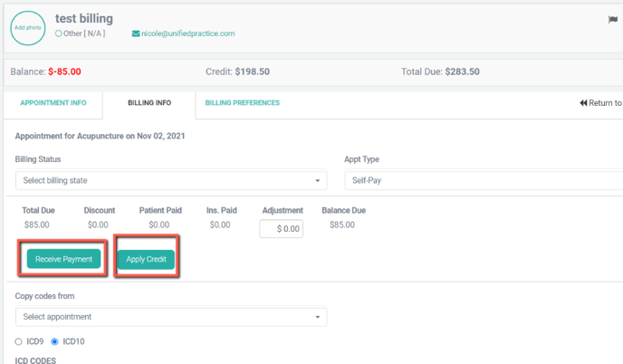This screenshot has height=364, width=623.
Task: Click the envelope icon beside the email
Action: (x=136, y=34)
